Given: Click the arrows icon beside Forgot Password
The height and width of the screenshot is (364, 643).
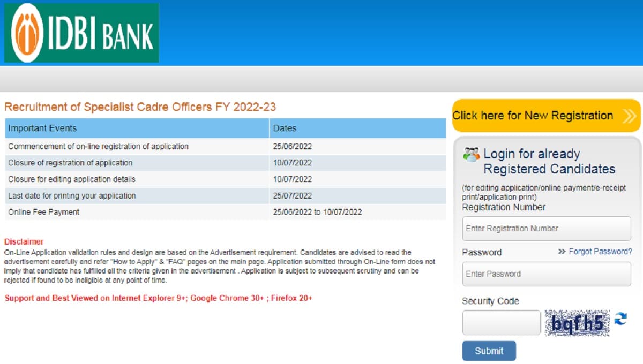Looking at the screenshot, I should (562, 252).
